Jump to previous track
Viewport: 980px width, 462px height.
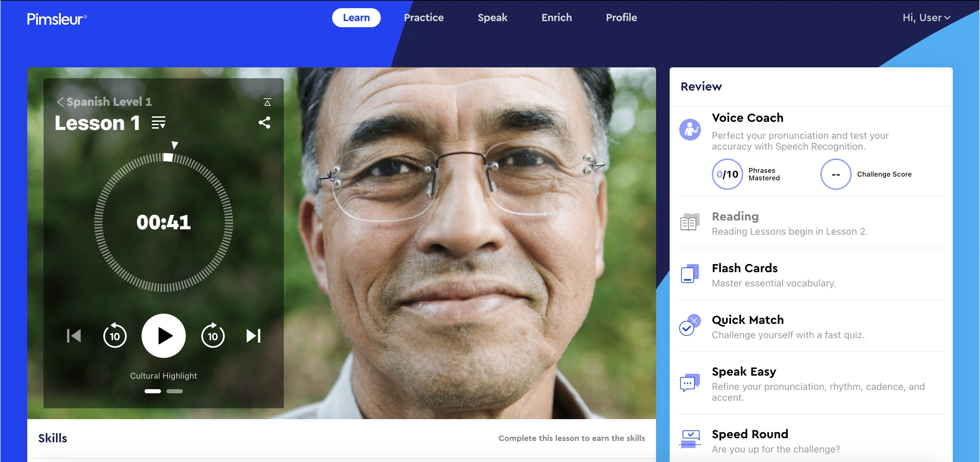(x=74, y=336)
